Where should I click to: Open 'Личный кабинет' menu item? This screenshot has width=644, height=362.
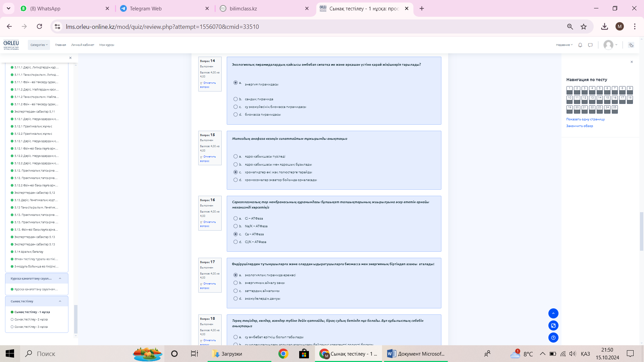83,45
